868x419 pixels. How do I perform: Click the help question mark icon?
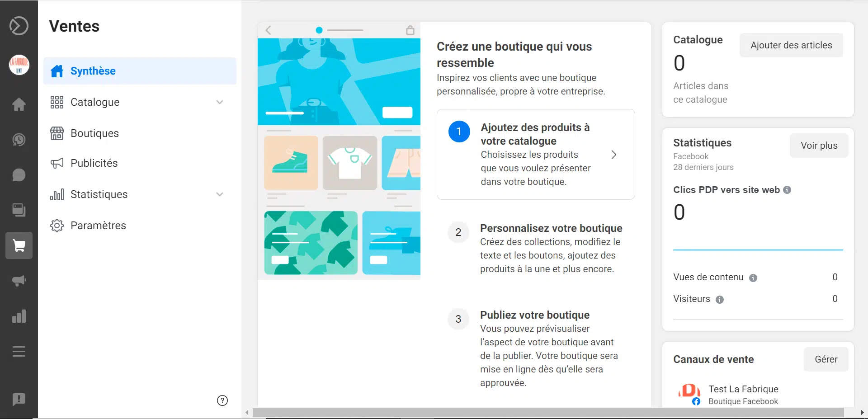pos(222,400)
